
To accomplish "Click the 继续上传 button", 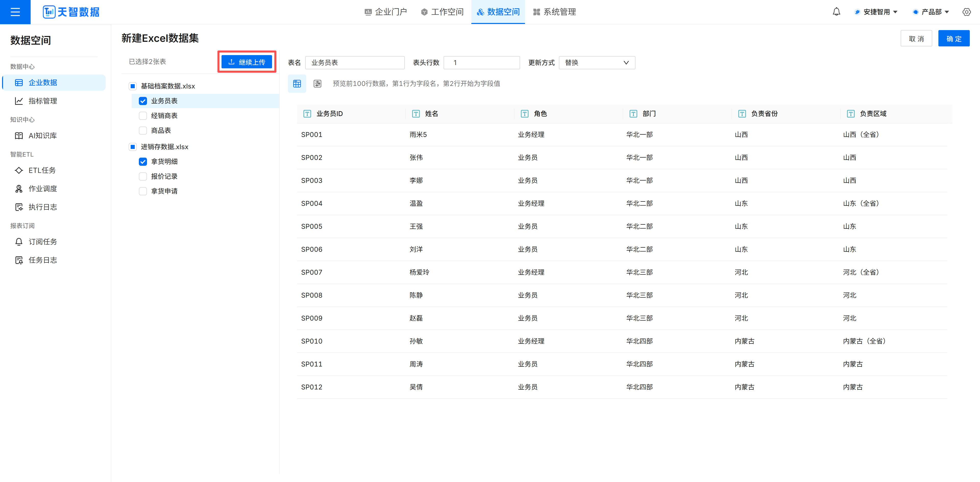I will point(247,62).
